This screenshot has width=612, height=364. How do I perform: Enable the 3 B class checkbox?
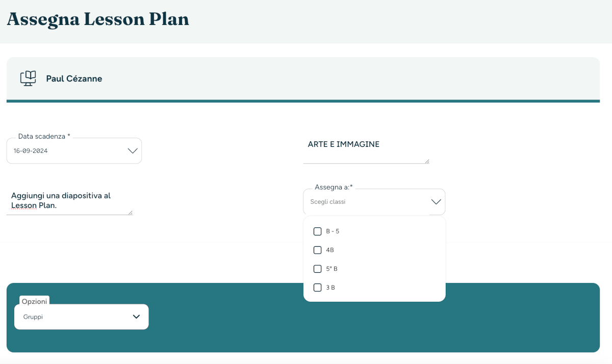(x=317, y=288)
